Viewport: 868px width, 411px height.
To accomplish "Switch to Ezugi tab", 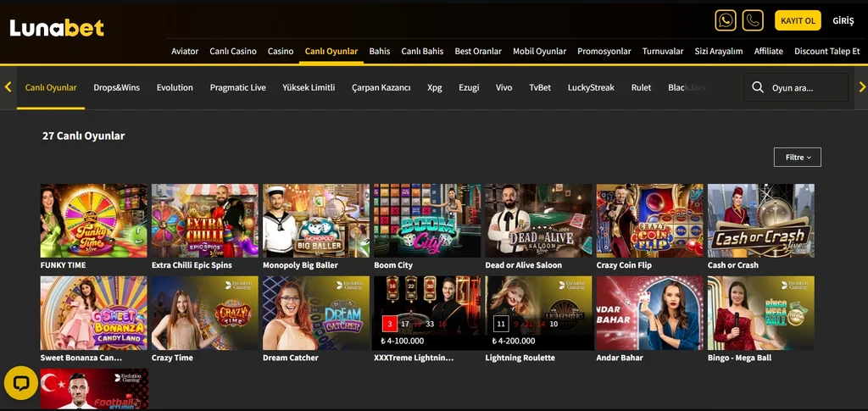I will pyautogui.click(x=469, y=87).
